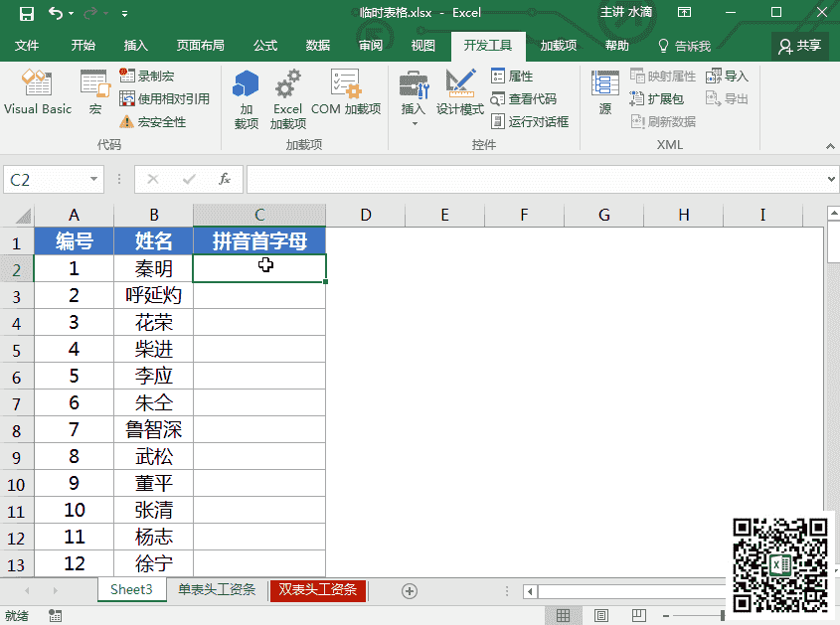Toggle Design Mode (设计模式)
The image size is (840, 625).
[460, 91]
